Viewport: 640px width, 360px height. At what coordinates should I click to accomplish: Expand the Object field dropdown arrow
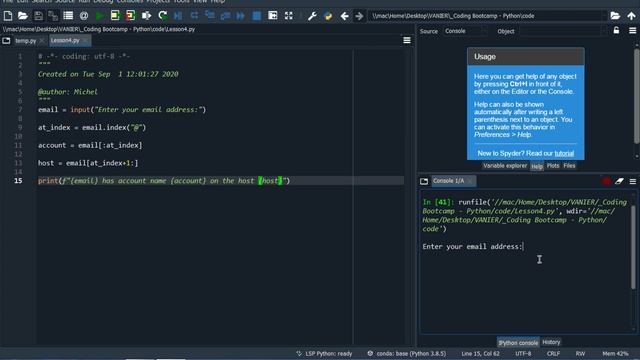(603, 31)
